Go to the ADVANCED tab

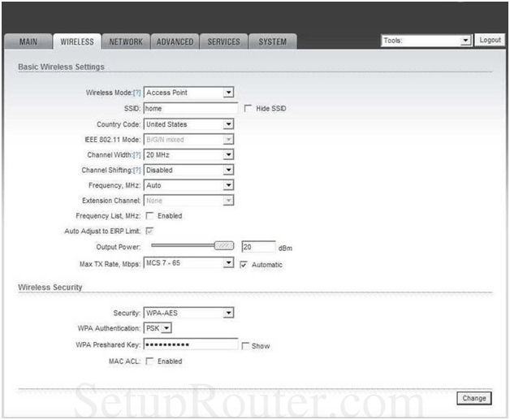pyautogui.click(x=175, y=41)
